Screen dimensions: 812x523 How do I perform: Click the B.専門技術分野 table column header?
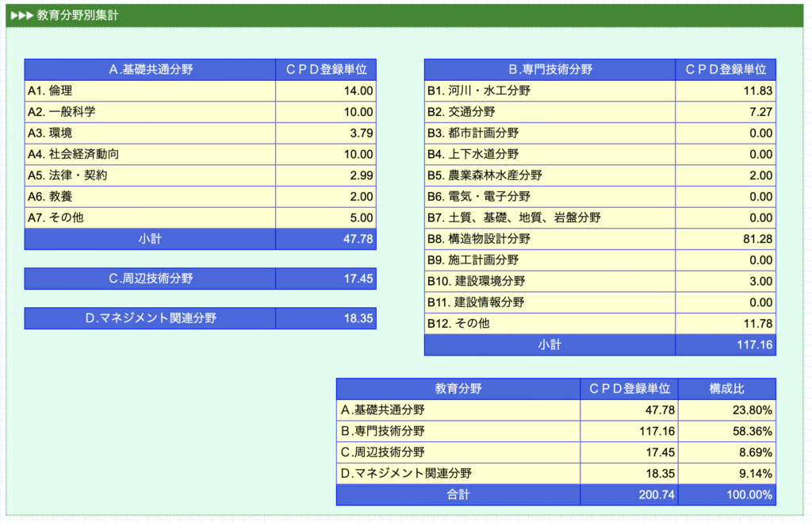550,70
